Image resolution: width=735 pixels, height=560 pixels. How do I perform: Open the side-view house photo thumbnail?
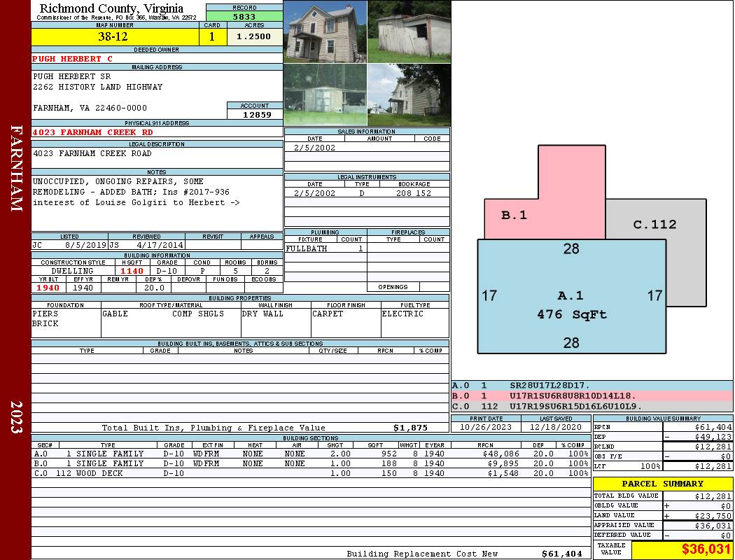(409, 94)
